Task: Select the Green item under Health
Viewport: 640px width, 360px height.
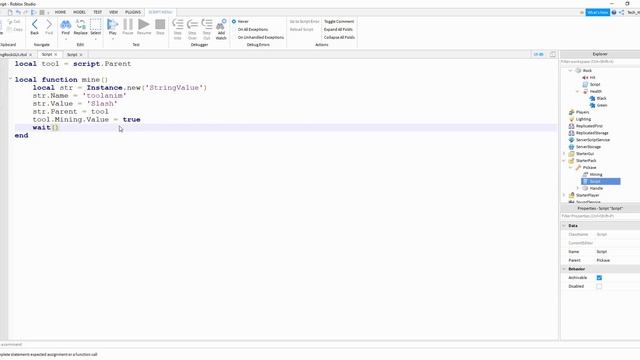Action: coord(599,105)
